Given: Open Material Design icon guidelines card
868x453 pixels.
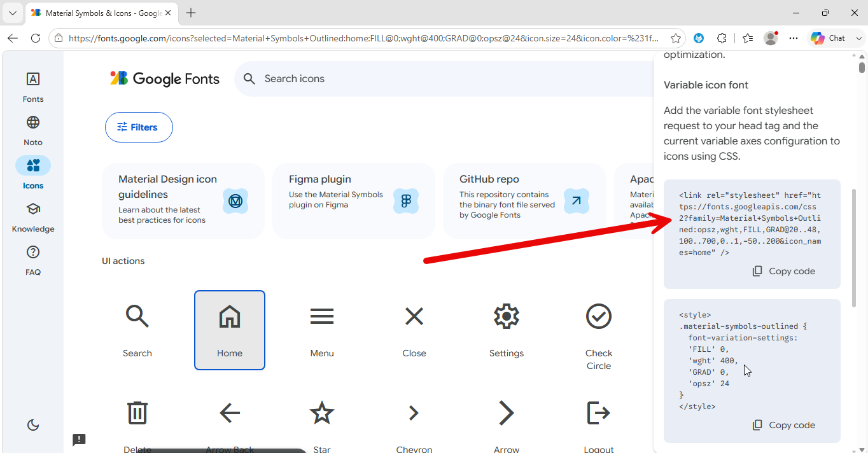Looking at the screenshot, I should pos(183,201).
